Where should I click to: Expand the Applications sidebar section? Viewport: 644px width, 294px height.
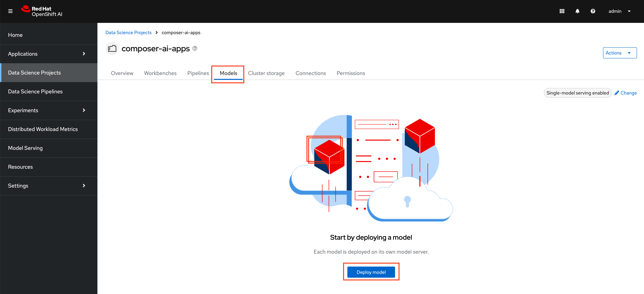click(x=49, y=54)
